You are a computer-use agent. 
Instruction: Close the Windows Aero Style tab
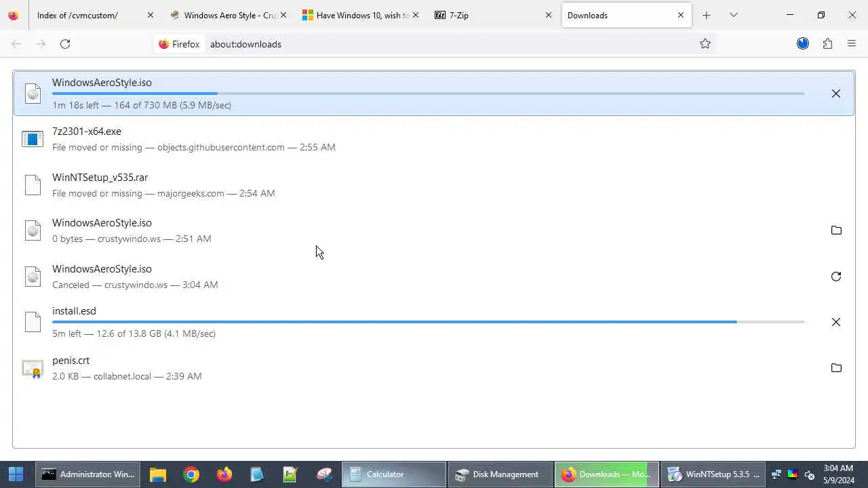[x=283, y=15]
